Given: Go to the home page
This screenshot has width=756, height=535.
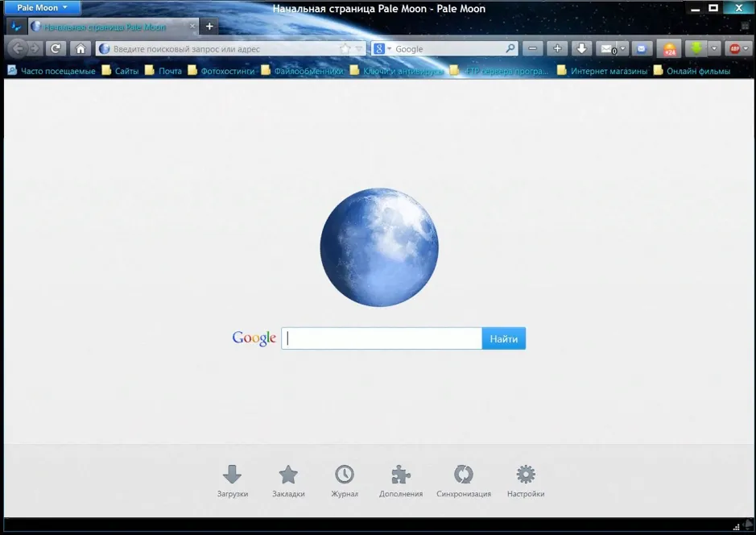Looking at the screenshot, I should [81, 48].
